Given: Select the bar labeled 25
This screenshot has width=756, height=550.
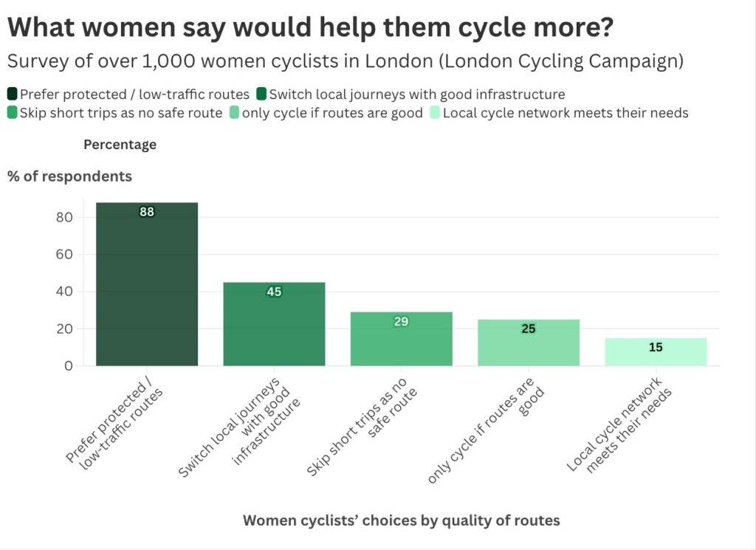Looking at the screenshot, I should point(529,343).
